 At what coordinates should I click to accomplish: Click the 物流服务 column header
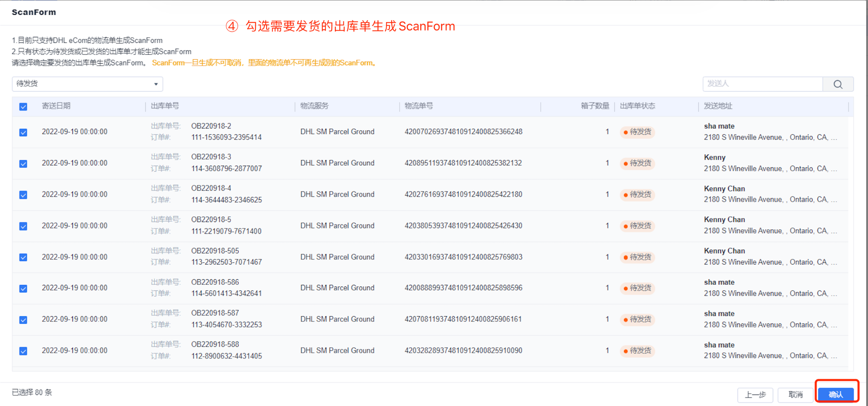pos(314,106)
